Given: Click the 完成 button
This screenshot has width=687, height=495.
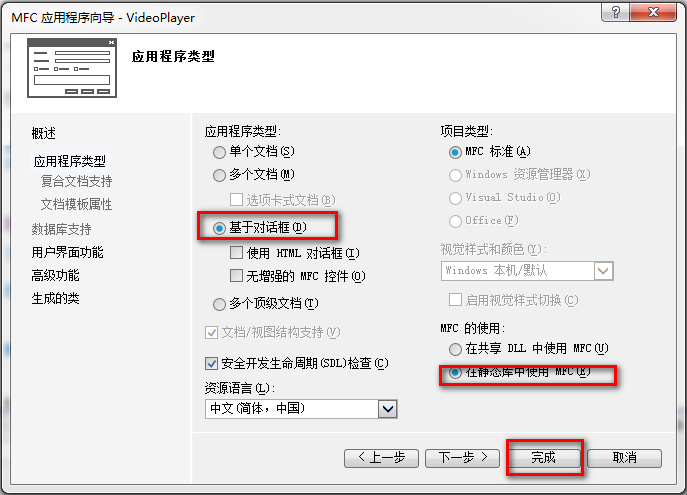Looking at the screenshot, I should pos(544,458).
